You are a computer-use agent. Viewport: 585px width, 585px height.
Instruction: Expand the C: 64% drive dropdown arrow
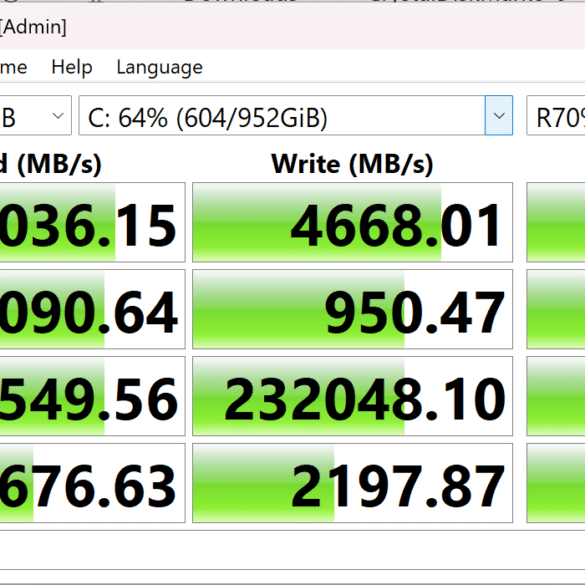coord(499,115)
